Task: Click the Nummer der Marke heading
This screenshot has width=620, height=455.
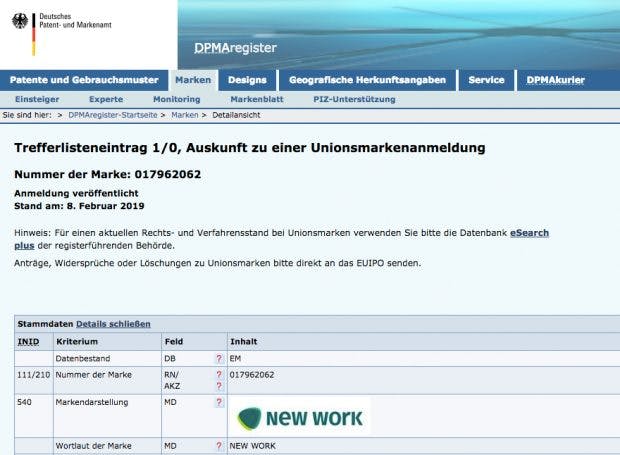Action: [108, 174]
